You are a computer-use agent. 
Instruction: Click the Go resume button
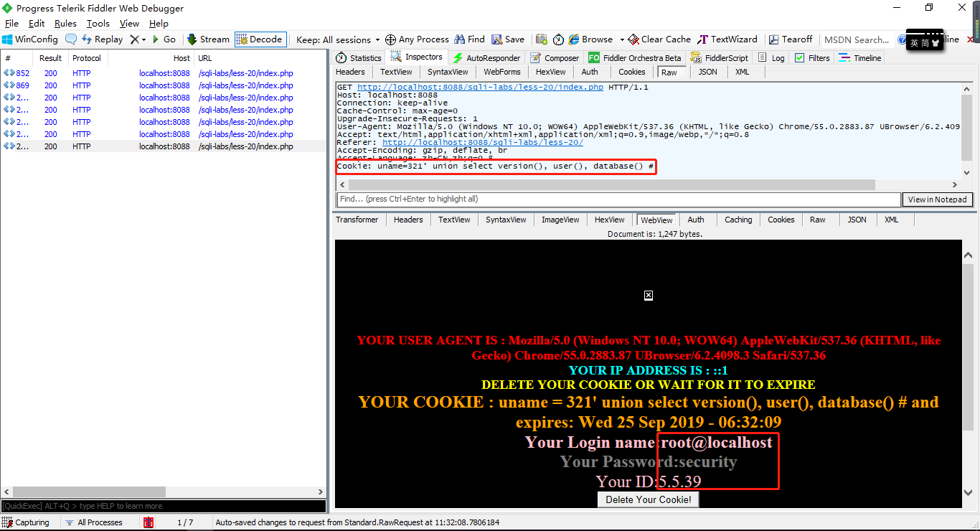point(164,39)
